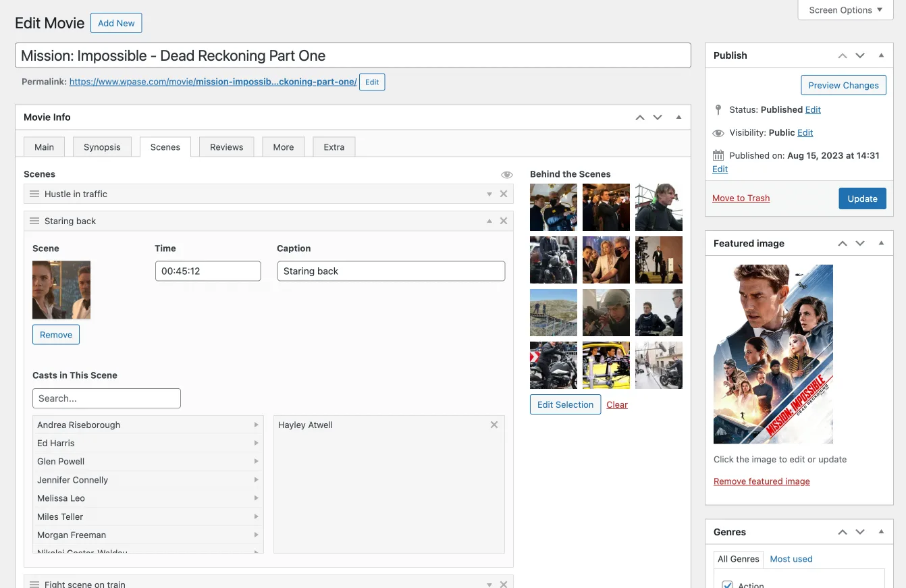Click Edit Selection for Behind the Scenes

[565, 404]
